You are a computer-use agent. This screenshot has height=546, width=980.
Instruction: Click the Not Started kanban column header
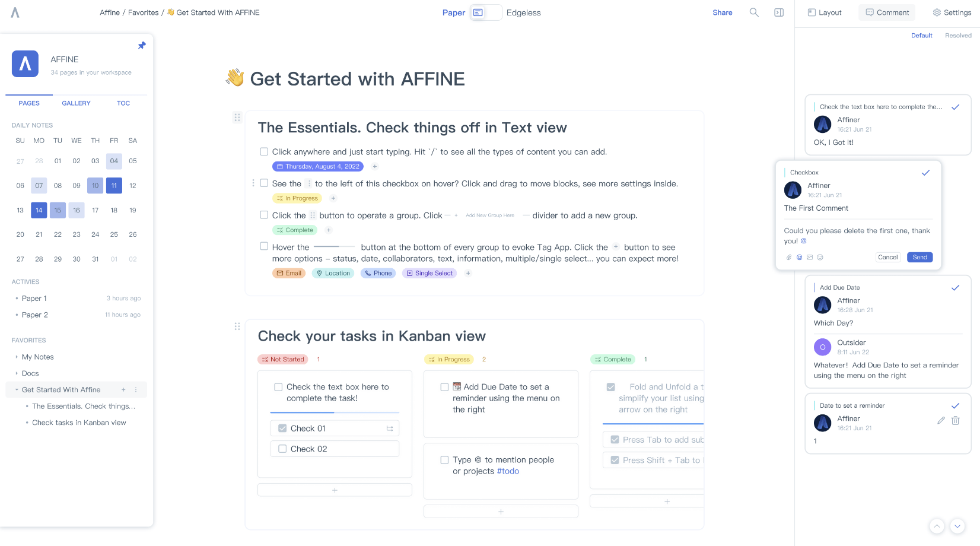283,360
